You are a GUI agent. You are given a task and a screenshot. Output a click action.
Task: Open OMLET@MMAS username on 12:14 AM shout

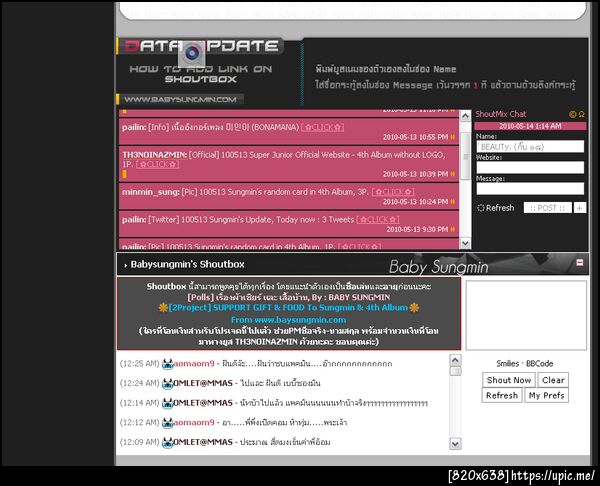[203, 403]
